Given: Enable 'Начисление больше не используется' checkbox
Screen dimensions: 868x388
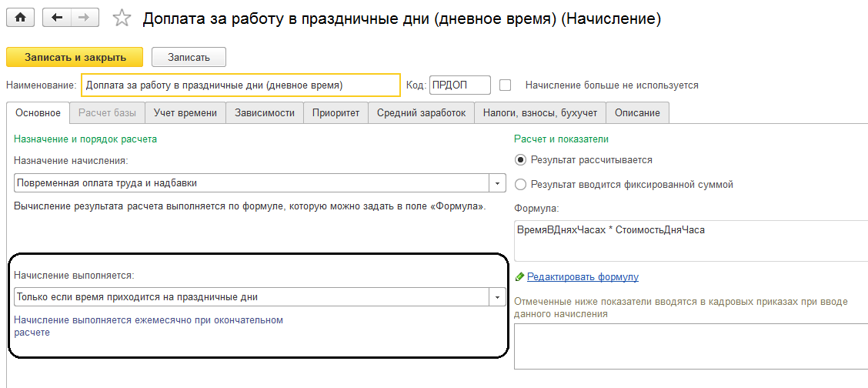Looking at the screenshot, I should pyautogui.click(x=506, y=85).
